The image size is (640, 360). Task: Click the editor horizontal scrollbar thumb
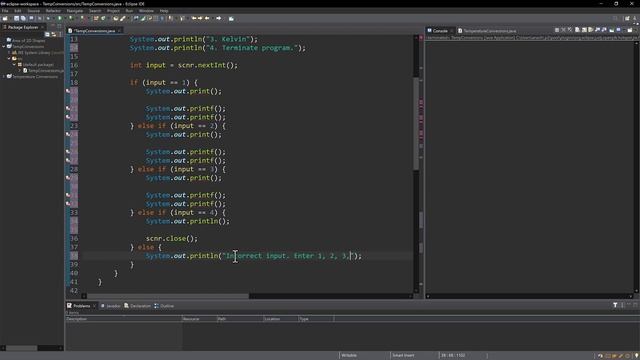[x=168, y=296]
